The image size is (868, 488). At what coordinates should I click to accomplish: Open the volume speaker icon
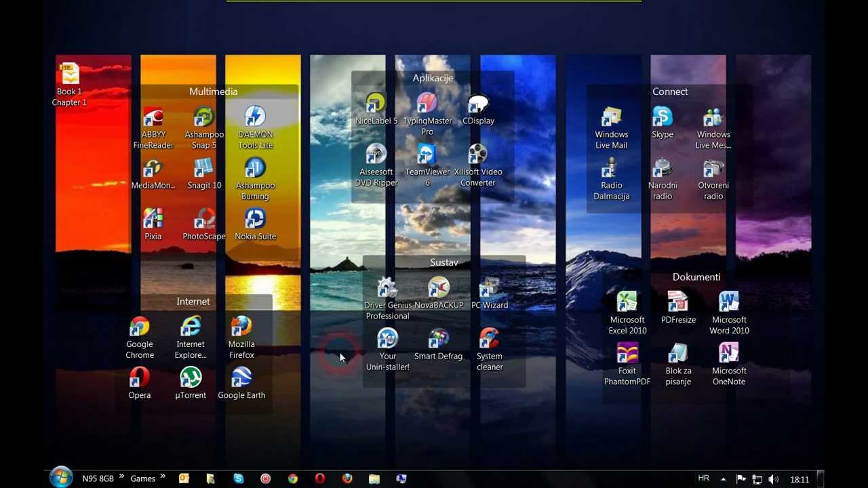(x=773, y=479)
